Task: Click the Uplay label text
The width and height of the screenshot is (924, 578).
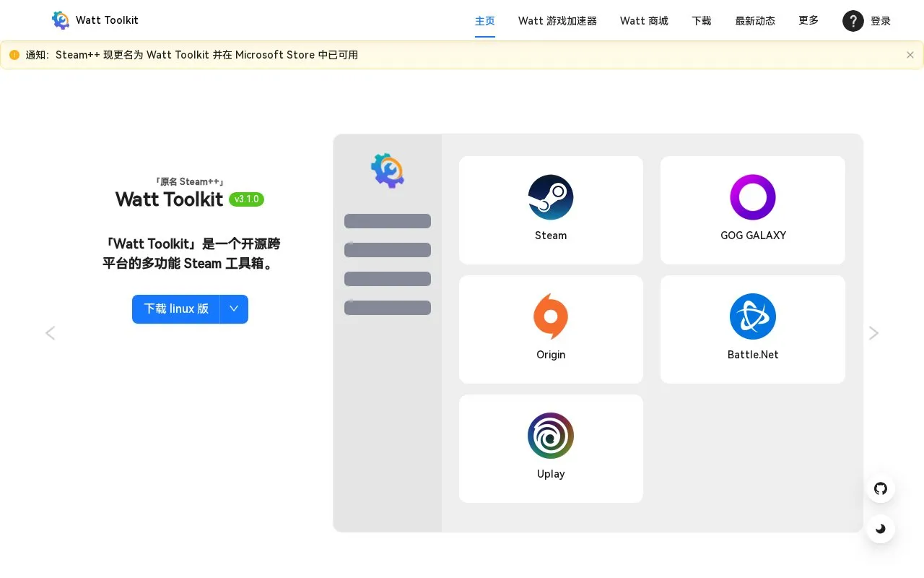Action: click(x=551, y=474)
